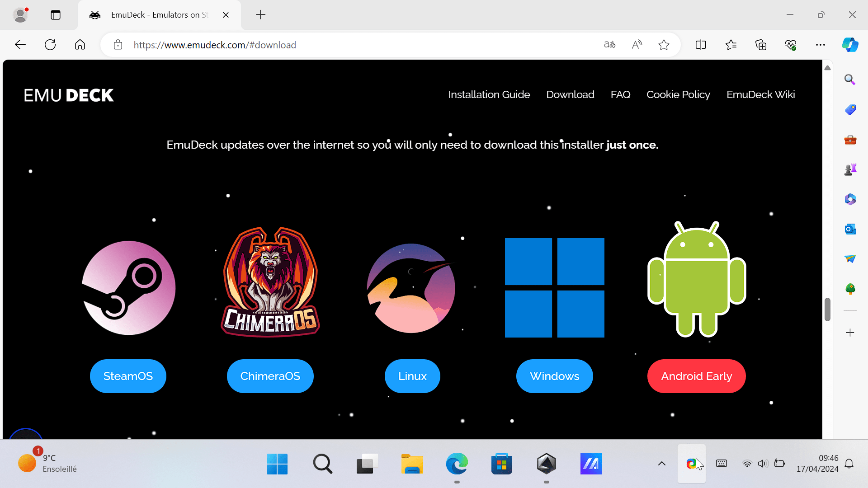Open Cookie Policy page
Viewport: 868px width, 488px height.
pyautogui.click(x=678, y=94)
